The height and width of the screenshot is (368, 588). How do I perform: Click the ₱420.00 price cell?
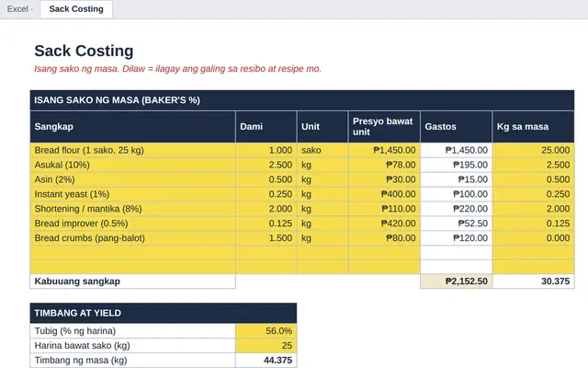[384, 224]
